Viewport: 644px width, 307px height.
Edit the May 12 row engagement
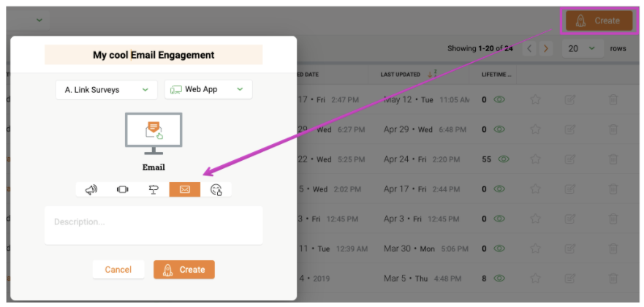569,99
